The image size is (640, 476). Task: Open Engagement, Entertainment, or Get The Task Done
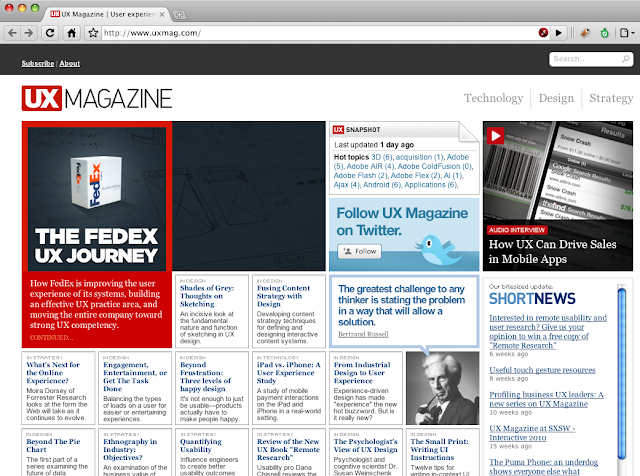135,376
